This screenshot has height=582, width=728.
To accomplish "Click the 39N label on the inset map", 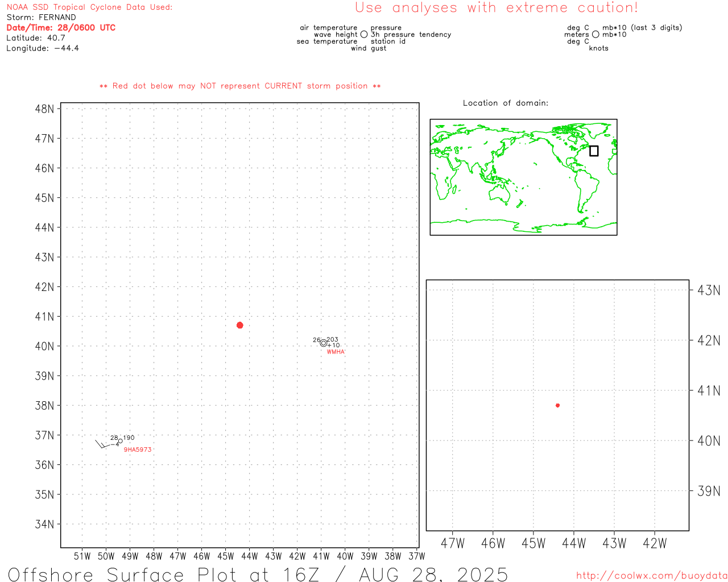I will 709,491.
